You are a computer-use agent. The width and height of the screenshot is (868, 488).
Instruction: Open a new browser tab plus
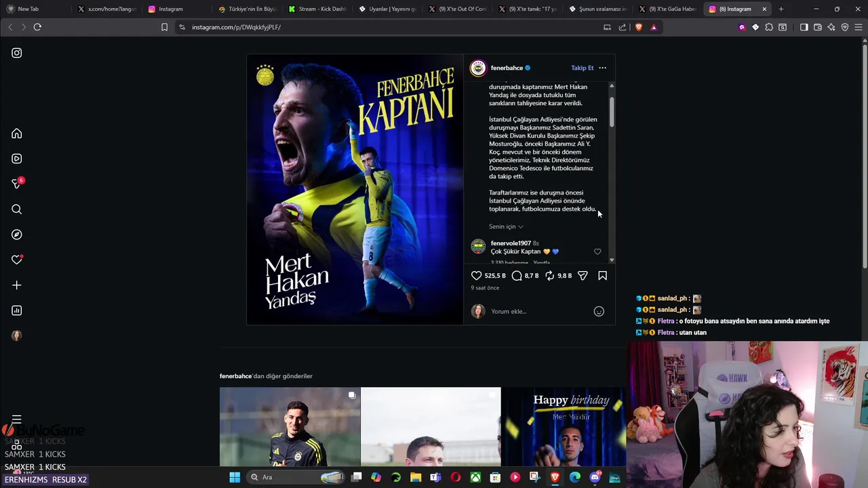[781, 9]
